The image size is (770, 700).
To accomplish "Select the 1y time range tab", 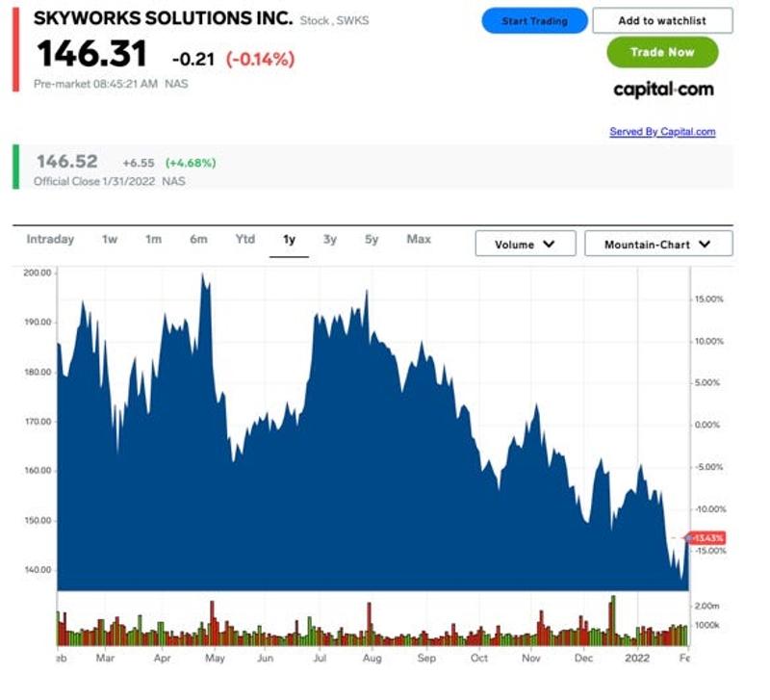I will (290, 240).
